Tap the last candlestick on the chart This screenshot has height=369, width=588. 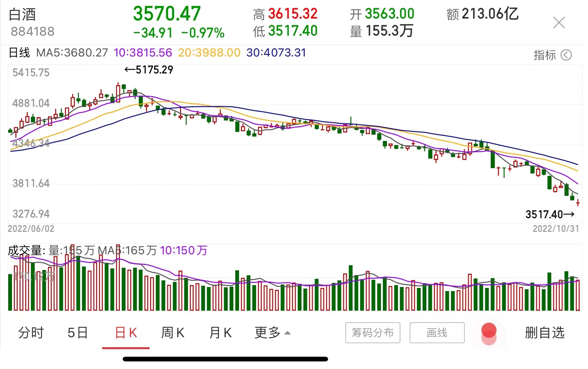point(578,202)
